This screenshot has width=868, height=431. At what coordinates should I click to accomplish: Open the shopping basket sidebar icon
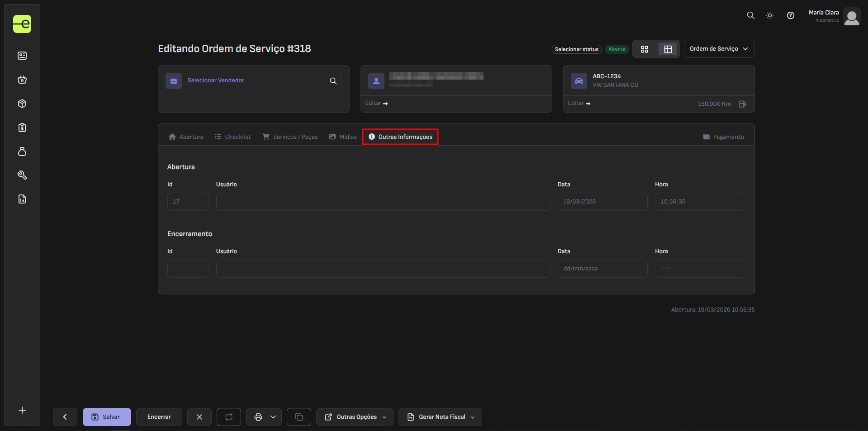[x=22, y=80]
